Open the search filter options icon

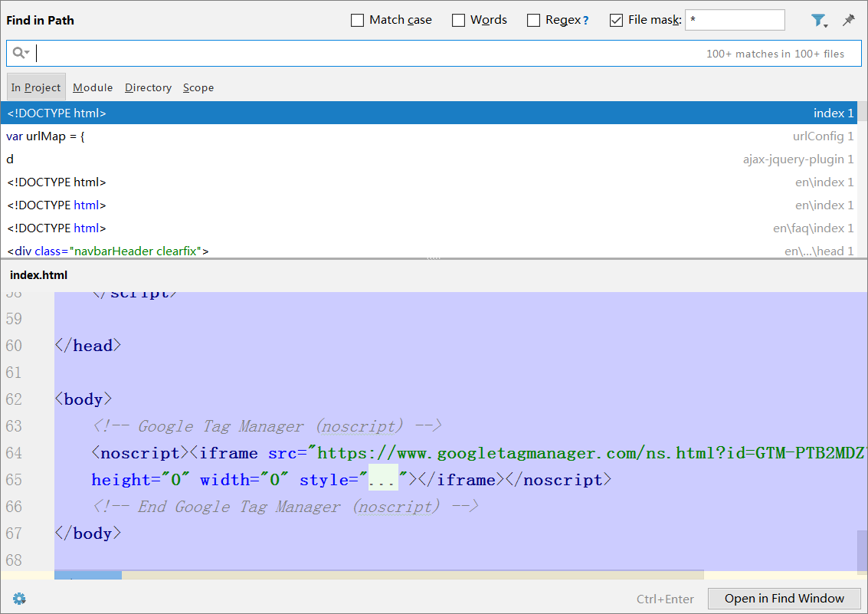pos(818,21)
